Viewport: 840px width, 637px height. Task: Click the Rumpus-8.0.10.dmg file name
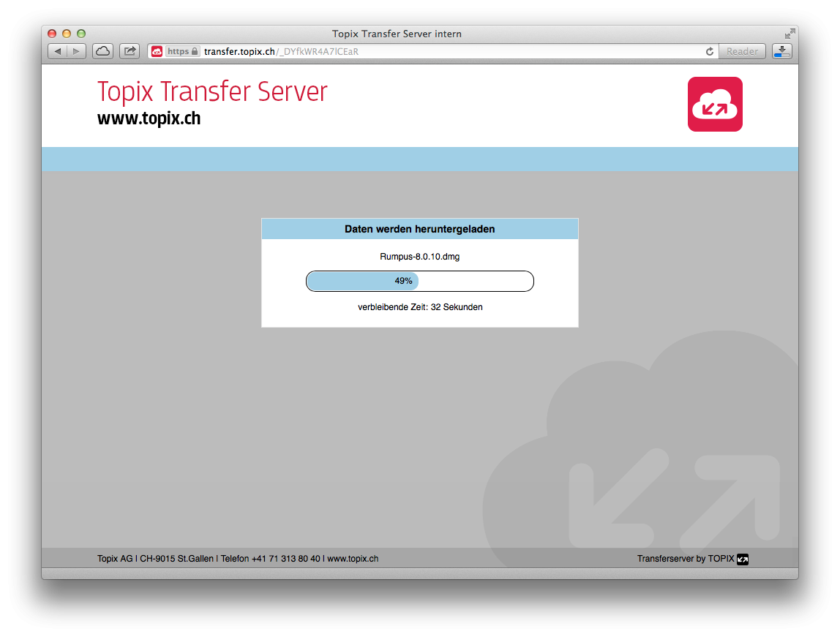[x=419, y=257]
